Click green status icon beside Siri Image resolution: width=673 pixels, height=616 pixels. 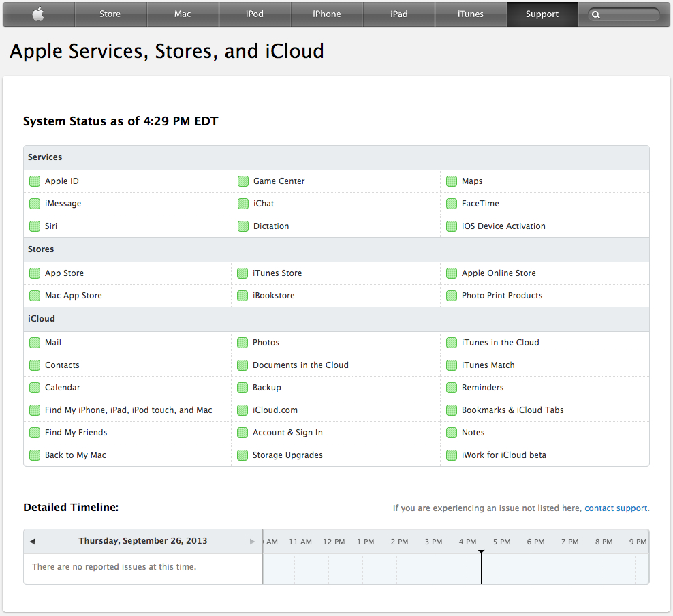coord(35,226)
